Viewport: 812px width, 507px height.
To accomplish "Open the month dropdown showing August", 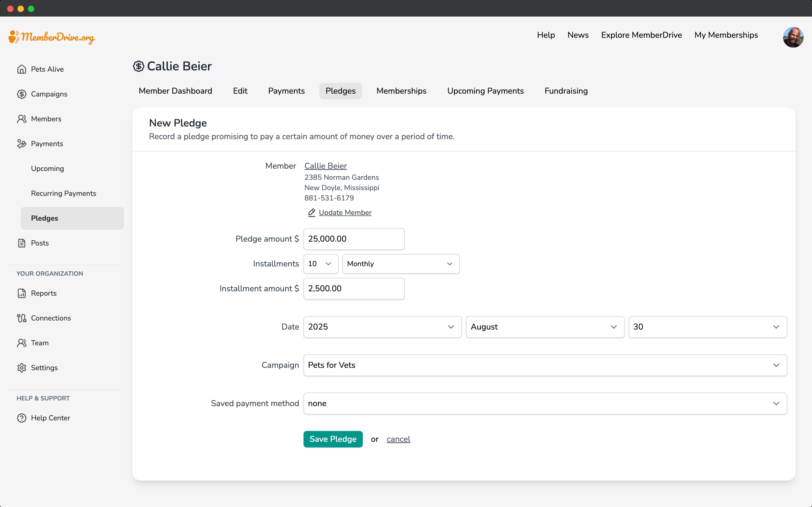I will (x=545, y=327).
